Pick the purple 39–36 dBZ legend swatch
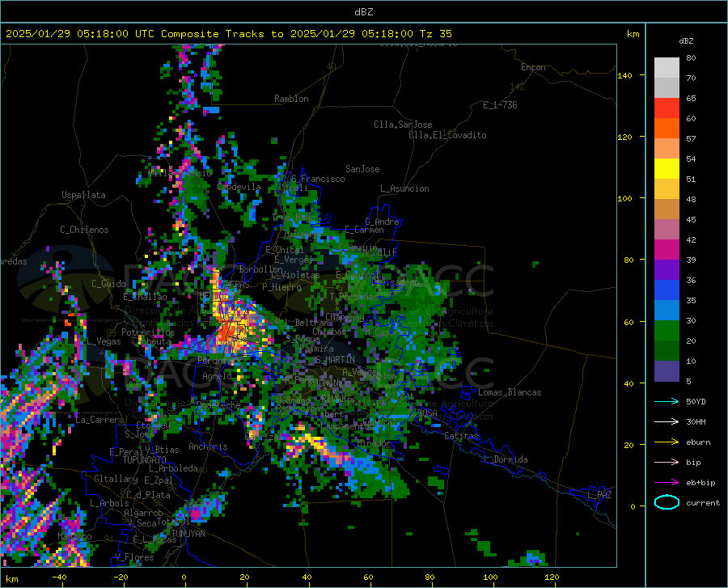 point(667,269)
